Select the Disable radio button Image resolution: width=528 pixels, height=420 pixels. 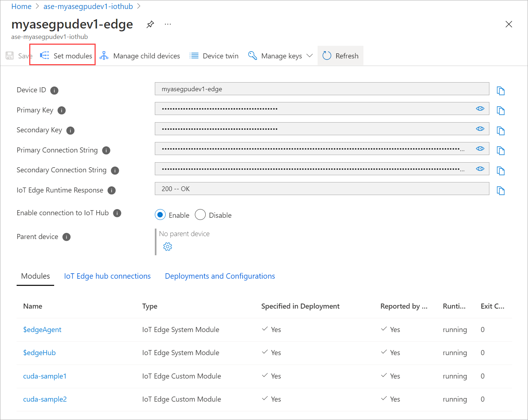click(200, 215)
